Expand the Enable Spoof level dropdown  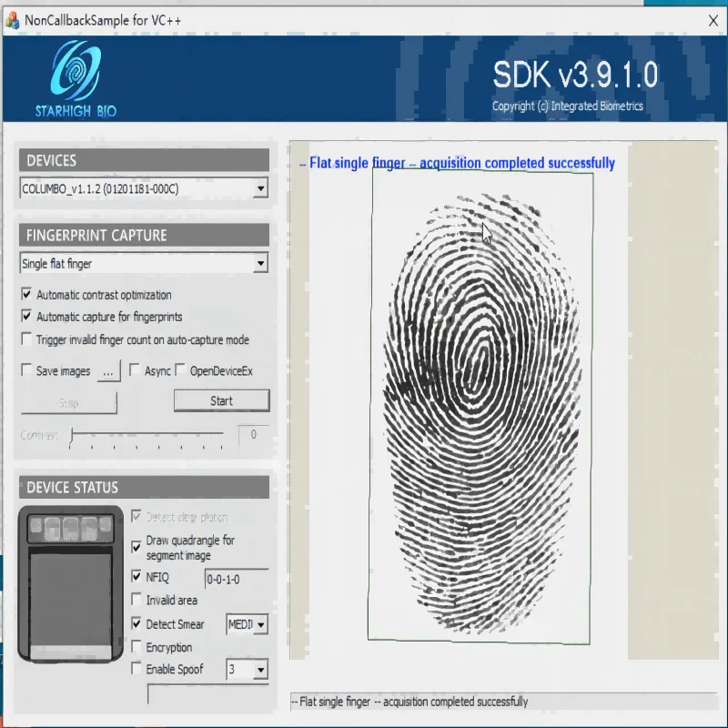pos(260,670)
